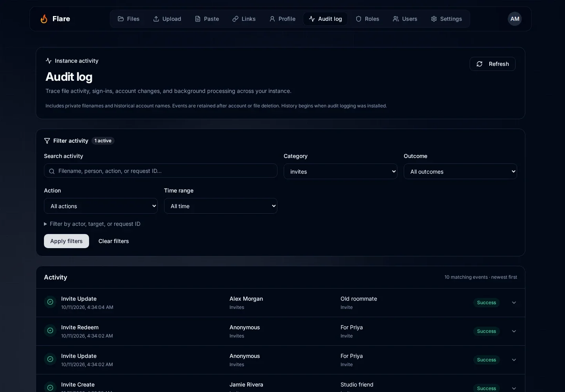565x392 pixels.
Task: Click the magnifier icon in Search activity
Action: coord(52,171)
